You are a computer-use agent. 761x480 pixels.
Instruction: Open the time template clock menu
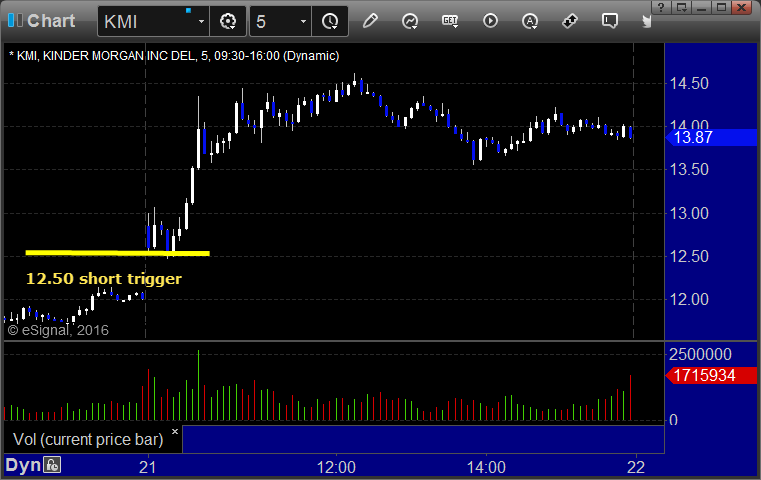click(330, 21)
